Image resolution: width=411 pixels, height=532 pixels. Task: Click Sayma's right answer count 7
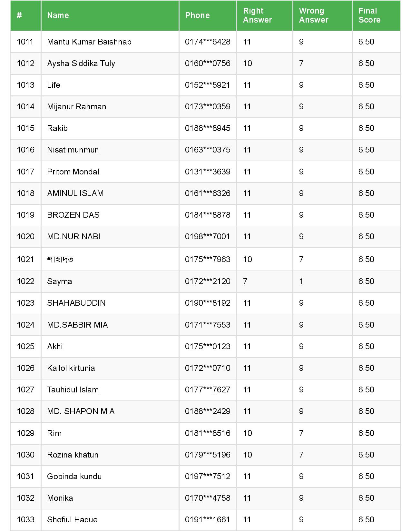pyautogui.click(x=245, y=281)
